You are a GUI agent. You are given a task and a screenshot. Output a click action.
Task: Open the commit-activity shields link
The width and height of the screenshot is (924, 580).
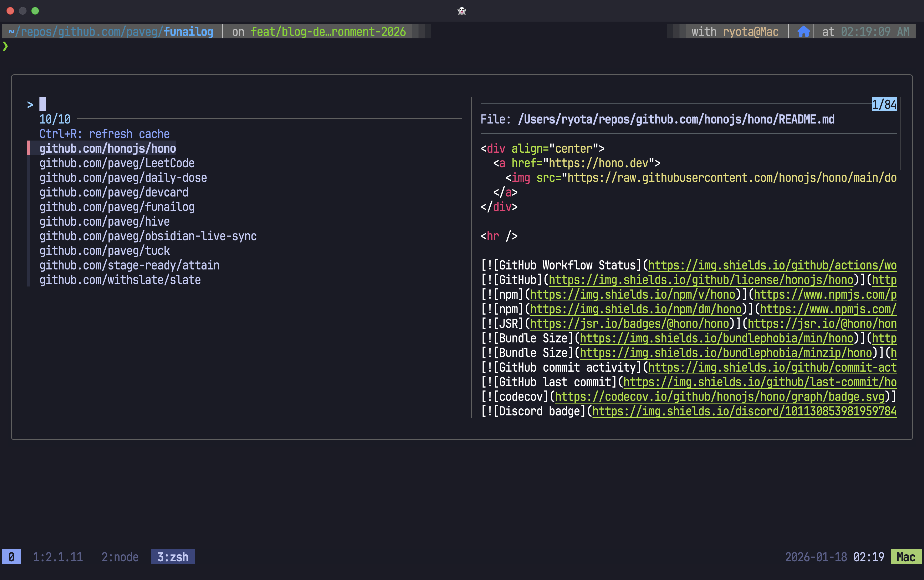click(x=772, y=367)
